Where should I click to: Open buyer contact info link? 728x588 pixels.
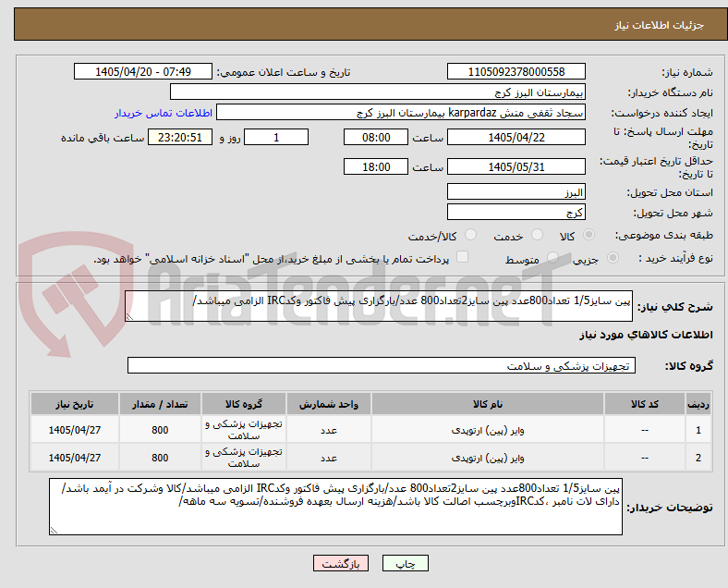[164, 113]
